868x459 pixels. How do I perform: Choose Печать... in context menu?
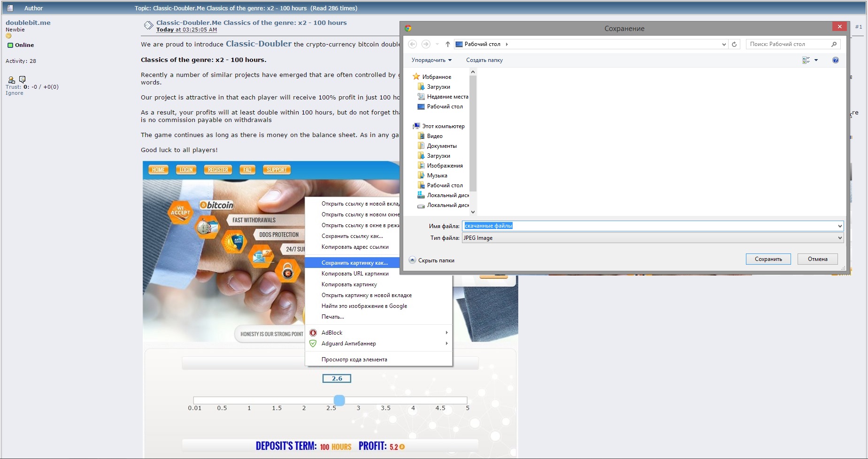pos(333,317)
